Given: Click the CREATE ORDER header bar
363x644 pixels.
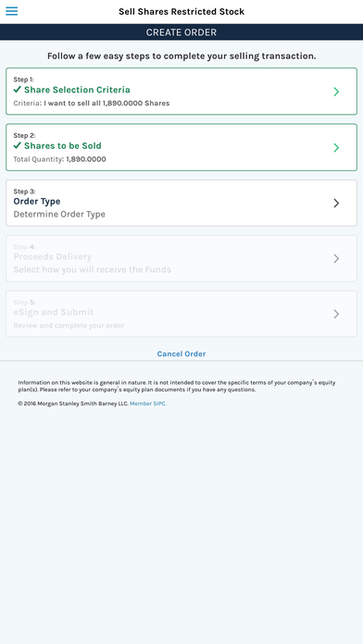Looking at the screenshot, I should pyautogui.click(x=181, y=32).
